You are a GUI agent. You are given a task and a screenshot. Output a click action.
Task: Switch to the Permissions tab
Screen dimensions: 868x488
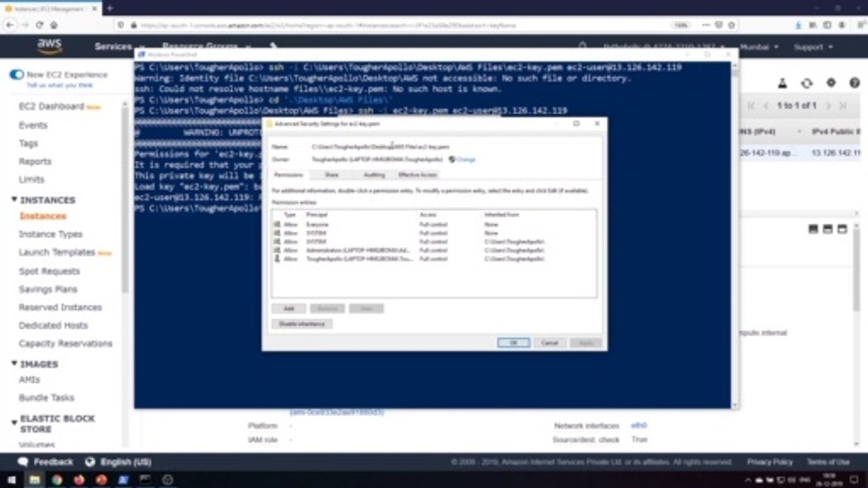point(288,175)
